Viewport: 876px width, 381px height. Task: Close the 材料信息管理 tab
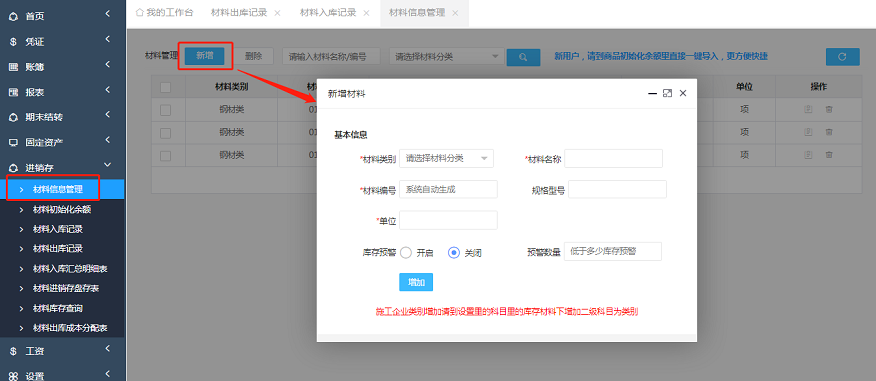[x=455, y=13]
